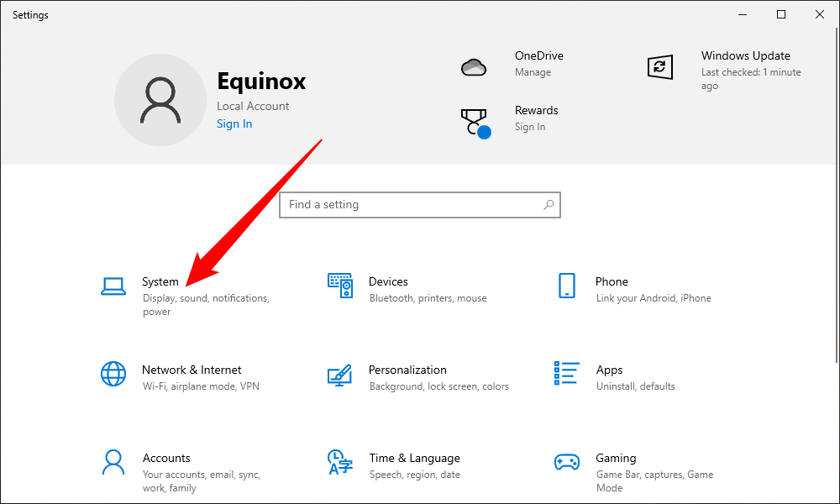The height and width of the screenshot is (504, 840).
Task: Click the Sign In link under Local Account
Action: [234, 123]
